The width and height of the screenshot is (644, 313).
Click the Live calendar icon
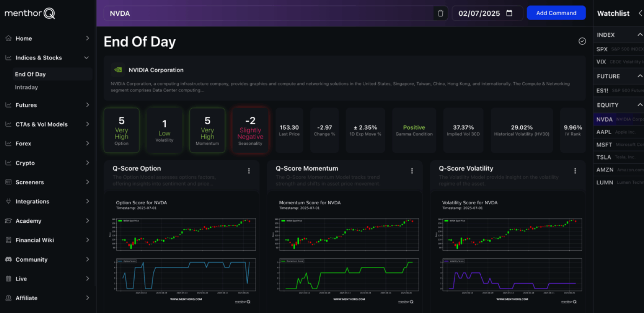(8, 279)
